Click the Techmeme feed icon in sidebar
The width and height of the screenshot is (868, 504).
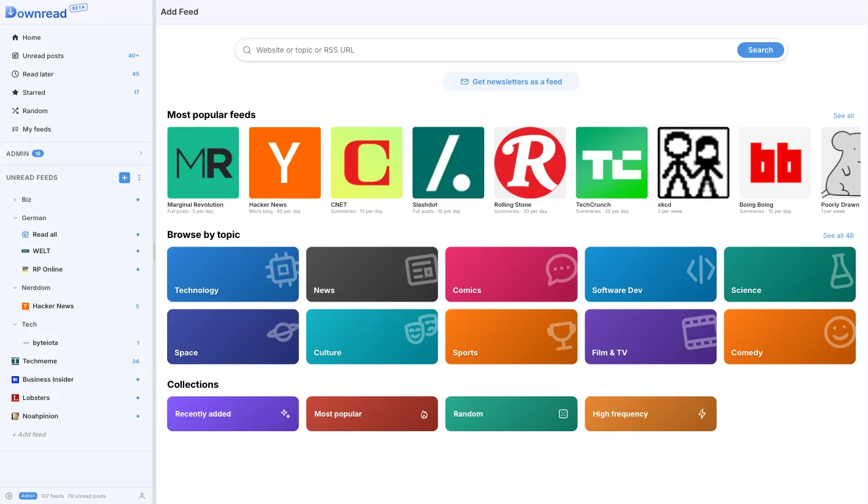15,361
